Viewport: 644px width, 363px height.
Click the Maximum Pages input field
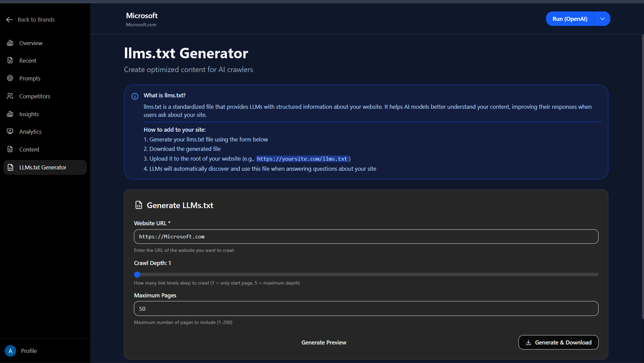366,309
